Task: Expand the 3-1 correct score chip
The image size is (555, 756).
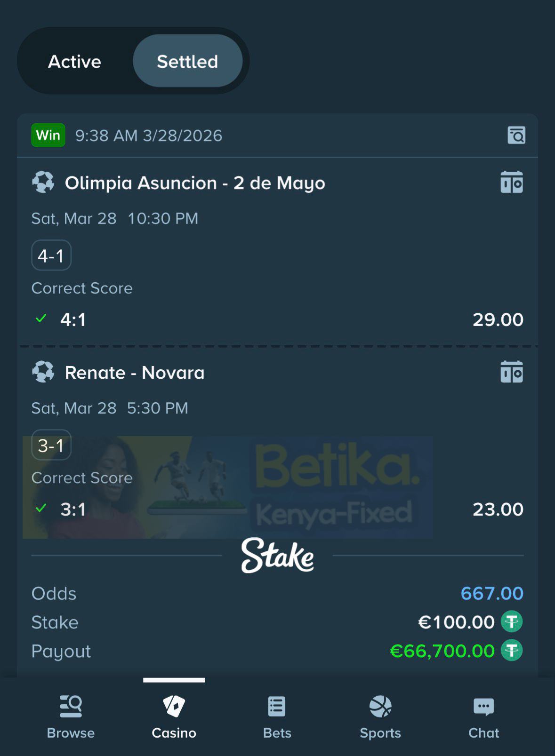Action: click(x=51, y=445)
